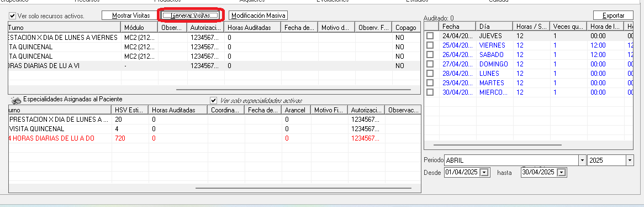Click the glasses icon beside Especialidades Asignadas
This screenshot has height=207, width=644.
16,100
